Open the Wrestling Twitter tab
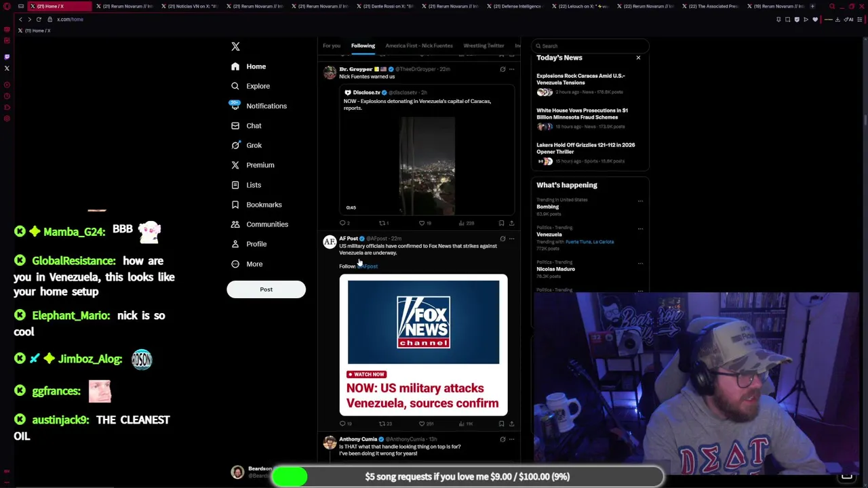 point(484,45)
